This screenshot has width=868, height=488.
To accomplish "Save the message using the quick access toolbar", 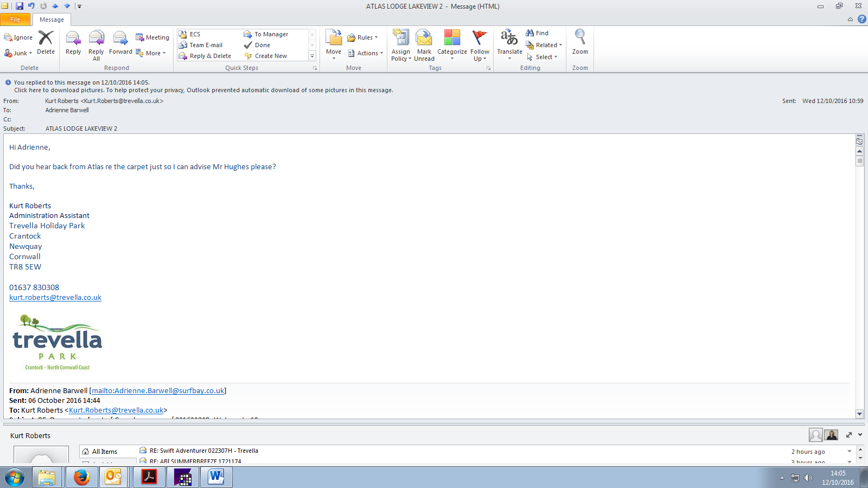I will [x=20, y=6].
